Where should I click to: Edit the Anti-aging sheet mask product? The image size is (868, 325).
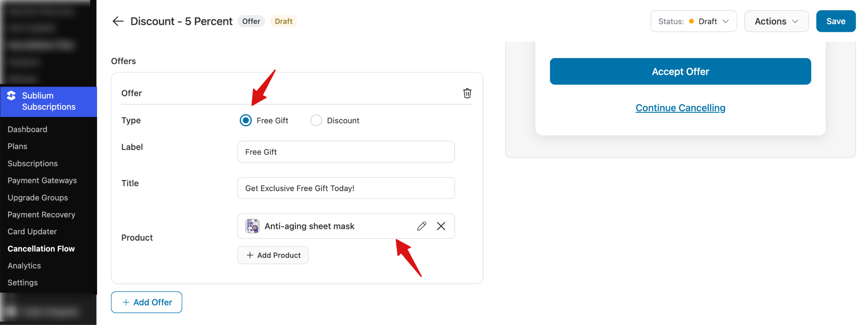(421, 226)
